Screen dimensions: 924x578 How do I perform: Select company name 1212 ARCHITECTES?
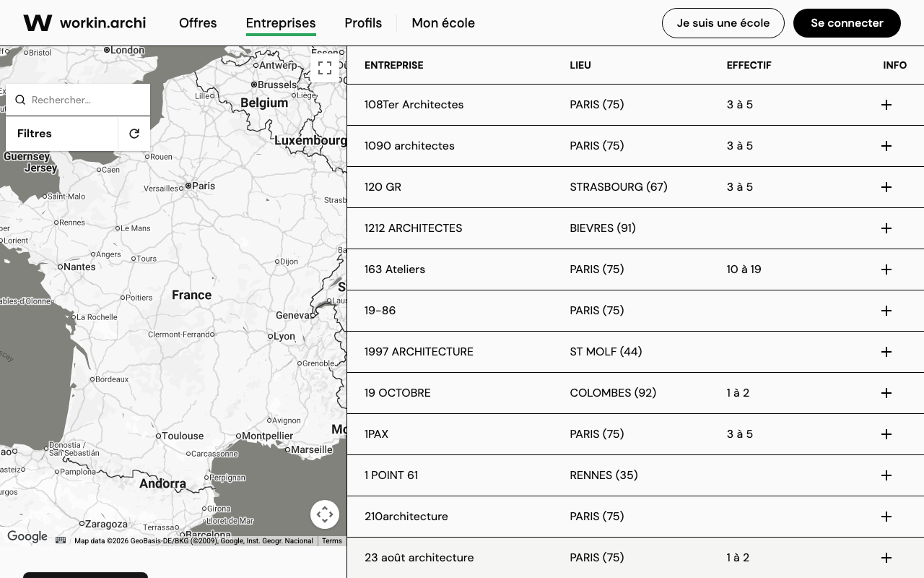[413, 228]
